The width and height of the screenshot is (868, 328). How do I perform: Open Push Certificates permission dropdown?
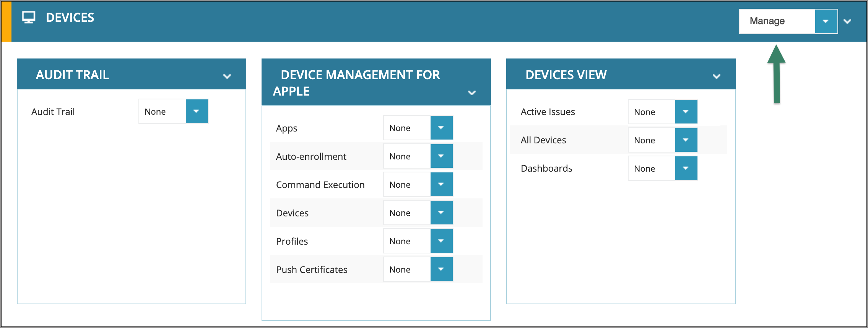(441, 269)
